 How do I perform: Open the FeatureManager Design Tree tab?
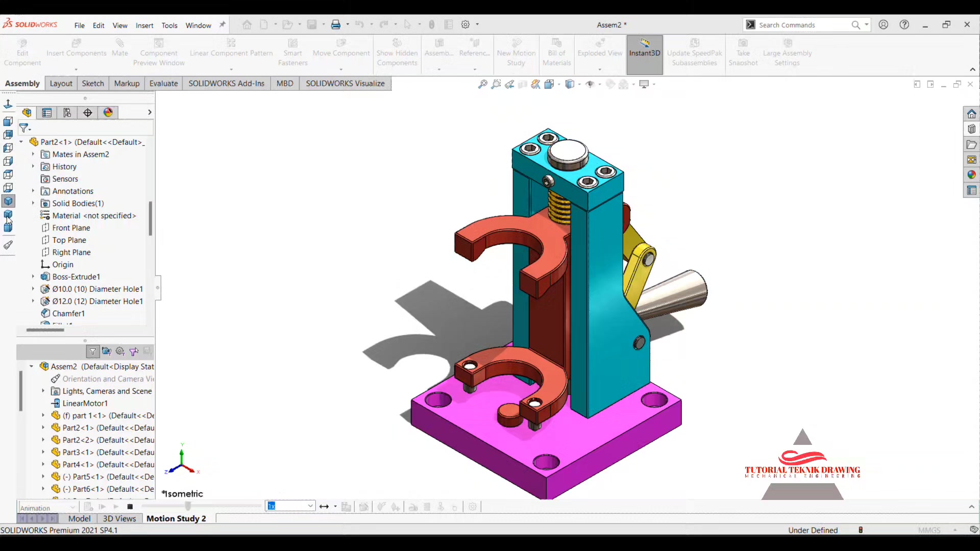[27, 112]
